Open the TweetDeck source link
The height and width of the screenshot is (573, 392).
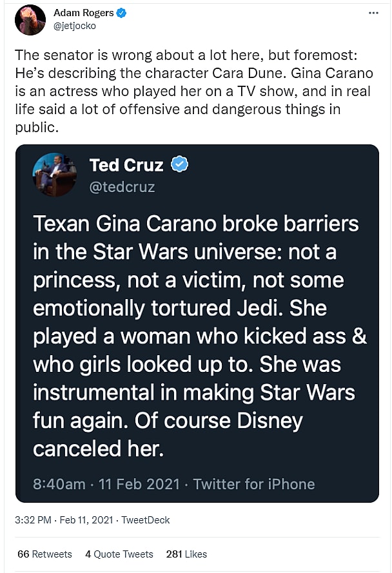pos(146,520)
